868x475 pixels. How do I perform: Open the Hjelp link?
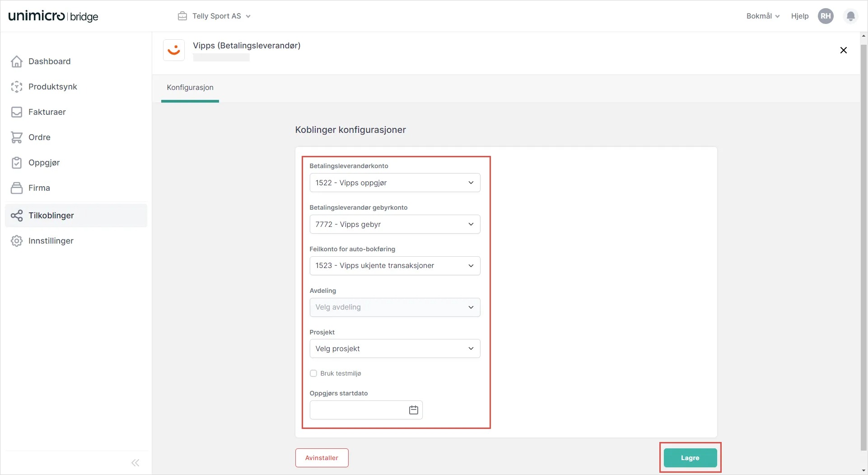pyautogui.click(x=800, y=16)
